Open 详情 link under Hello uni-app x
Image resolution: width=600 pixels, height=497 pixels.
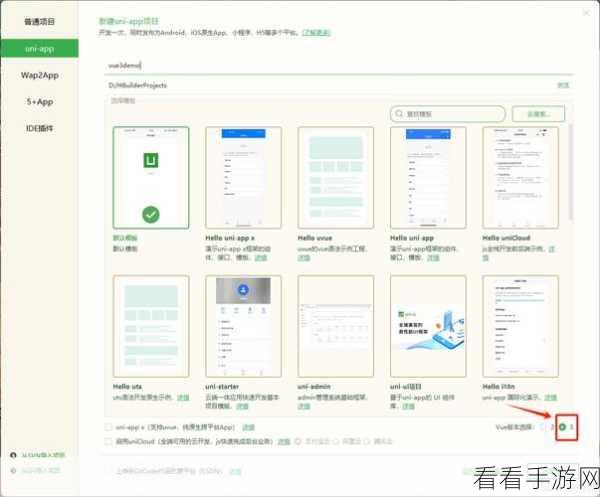click(261, 257)
